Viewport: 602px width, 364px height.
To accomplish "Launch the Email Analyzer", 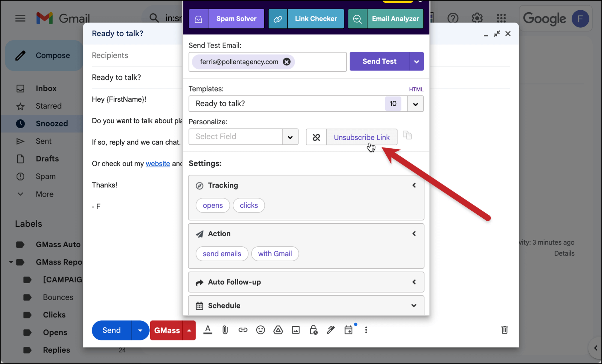I will (386, 19).
